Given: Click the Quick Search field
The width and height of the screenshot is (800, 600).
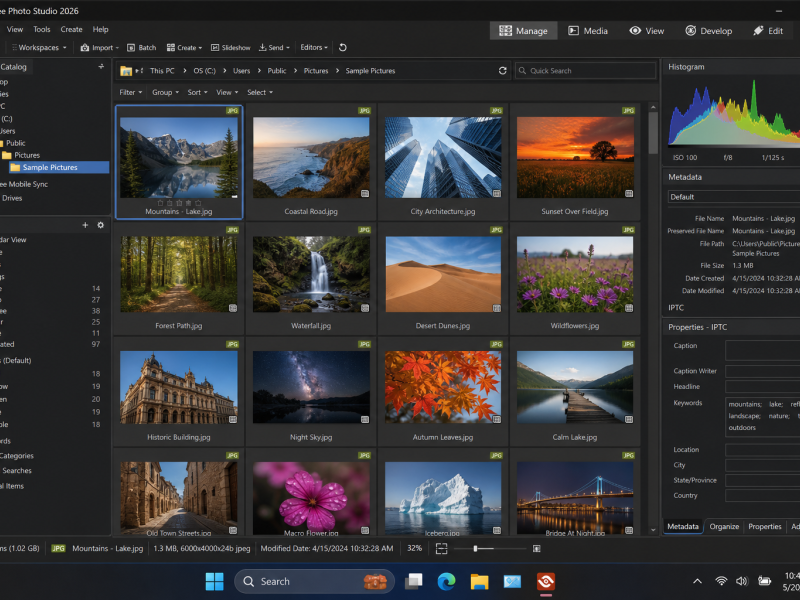Looking at the screenshot, I should [585, 71].
